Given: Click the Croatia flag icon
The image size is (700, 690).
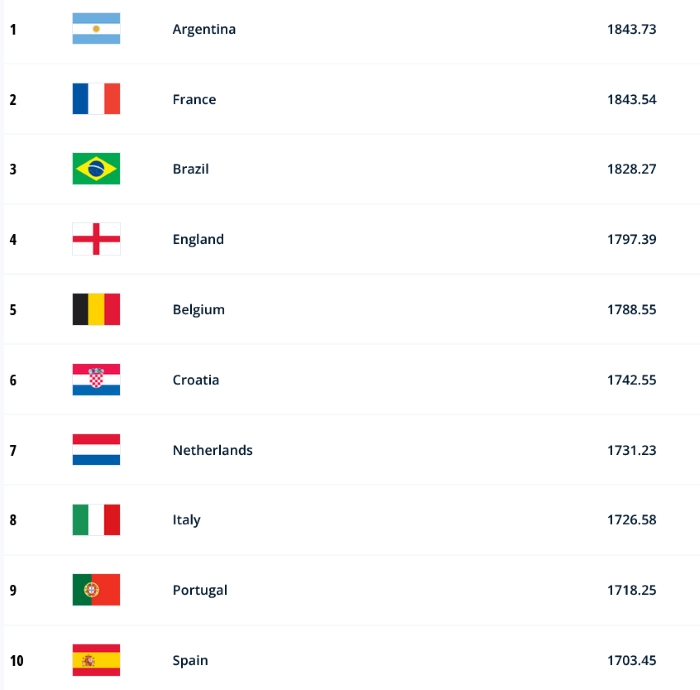Looking at the screenshot, I should 96,380.
